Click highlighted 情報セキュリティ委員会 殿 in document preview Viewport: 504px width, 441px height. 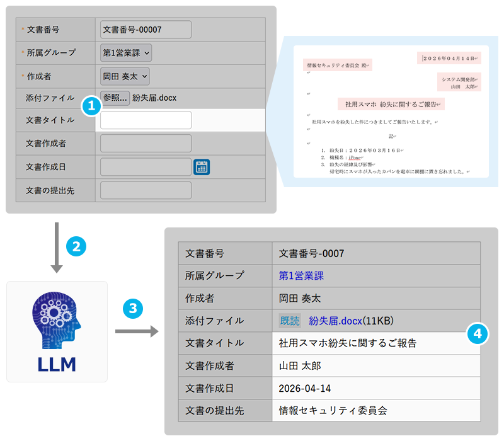(338, 65)
